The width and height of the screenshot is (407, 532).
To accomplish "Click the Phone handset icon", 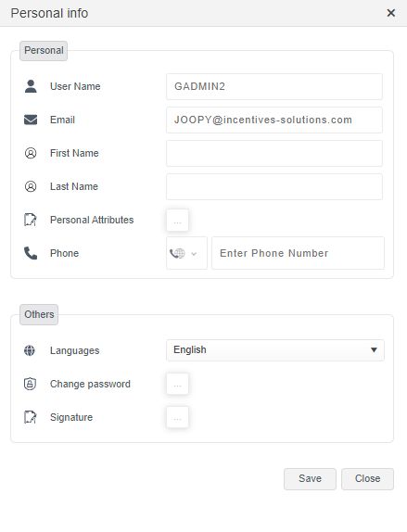I will pos(31,253).
